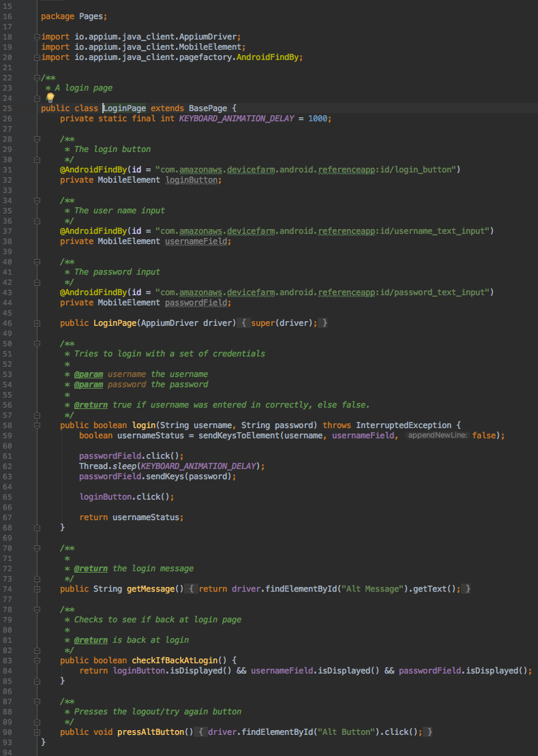Collapse the login credentials Javadoc fold at line 50
Viewport: 538px width, 756px height.
click(37, 344)
